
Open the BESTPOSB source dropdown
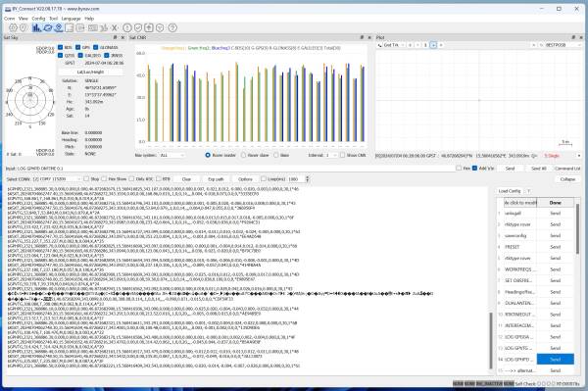[563, 45]
